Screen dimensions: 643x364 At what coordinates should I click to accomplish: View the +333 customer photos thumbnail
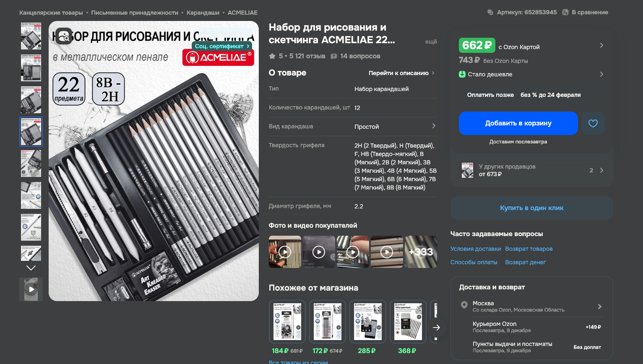click(x=421, y=252)
